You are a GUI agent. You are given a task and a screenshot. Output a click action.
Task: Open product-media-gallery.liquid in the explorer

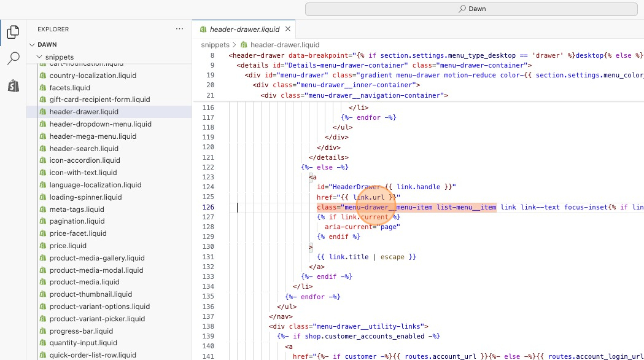pyautogui.click(x=97, y=258)
